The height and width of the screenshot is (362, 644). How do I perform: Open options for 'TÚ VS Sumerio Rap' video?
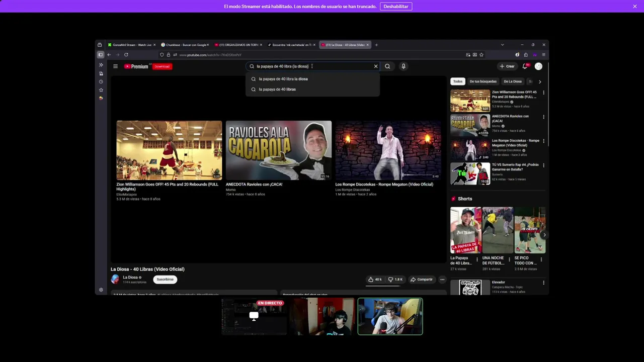point(543,165)
